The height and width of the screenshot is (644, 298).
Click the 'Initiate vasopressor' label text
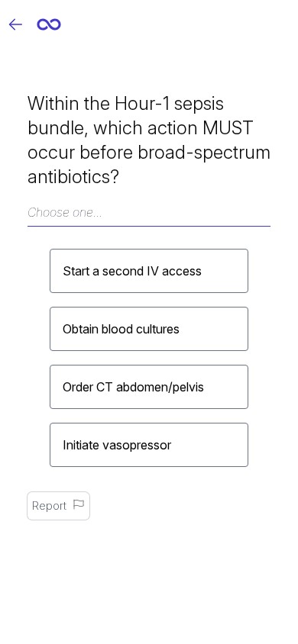point(117,445)
